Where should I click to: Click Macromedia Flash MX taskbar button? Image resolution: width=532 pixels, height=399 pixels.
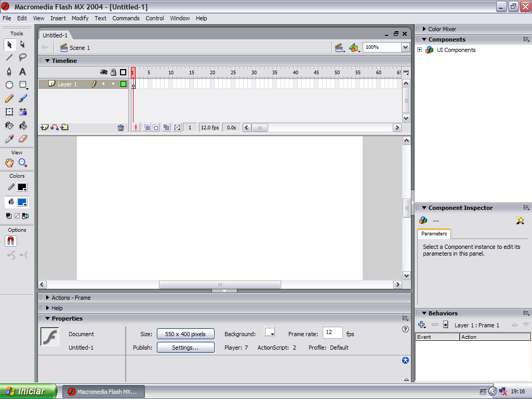104,392
